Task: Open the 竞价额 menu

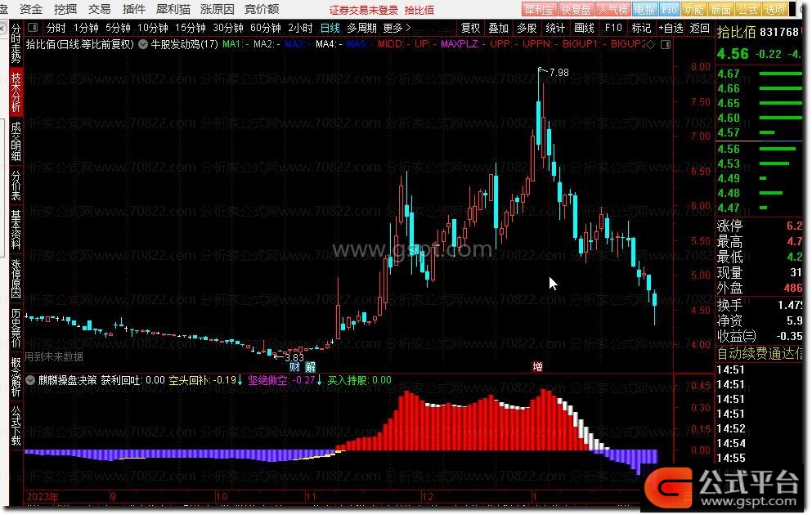Action: (262, 9)
